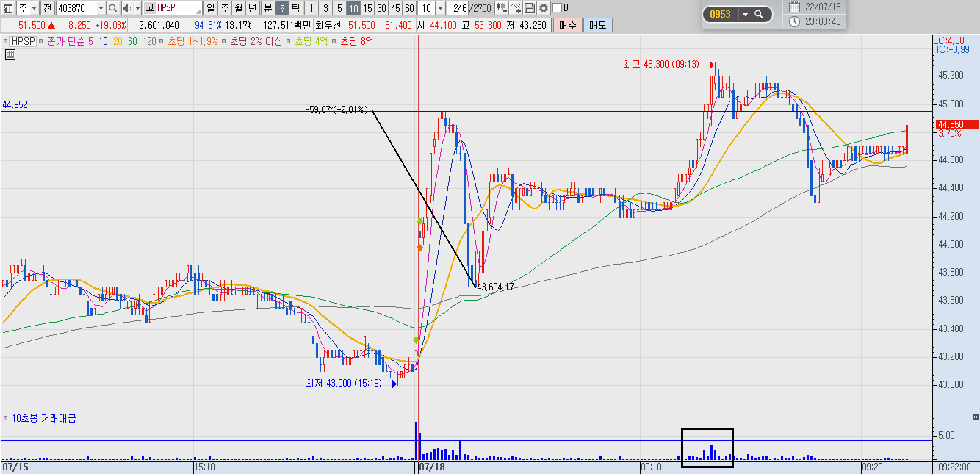Click the blue 매도 sell button
The height and width of the screenshot is (474, 980).
click(x=597, y=25)
